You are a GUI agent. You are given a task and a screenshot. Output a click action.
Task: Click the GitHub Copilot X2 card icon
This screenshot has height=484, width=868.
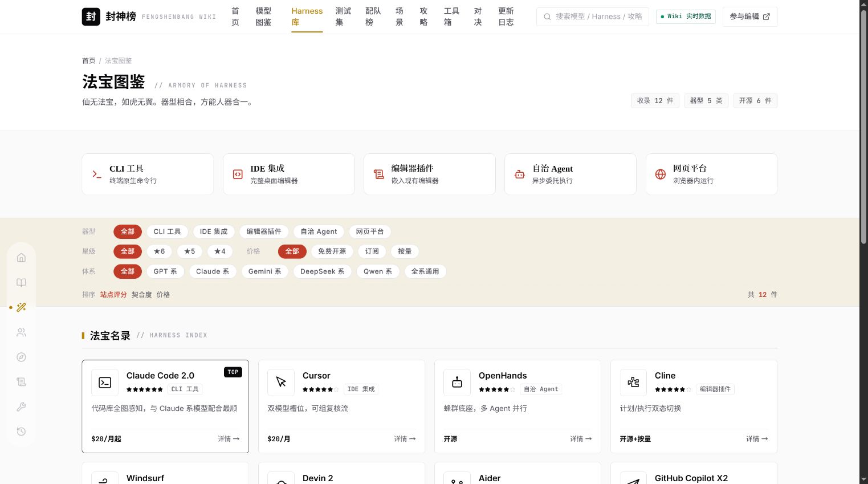633,478
